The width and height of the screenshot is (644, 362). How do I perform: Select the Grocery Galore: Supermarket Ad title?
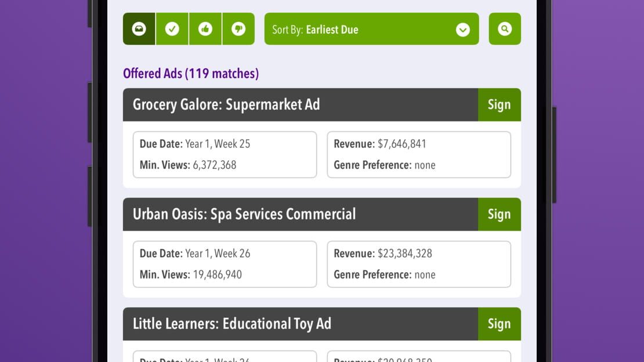(226, 105)
